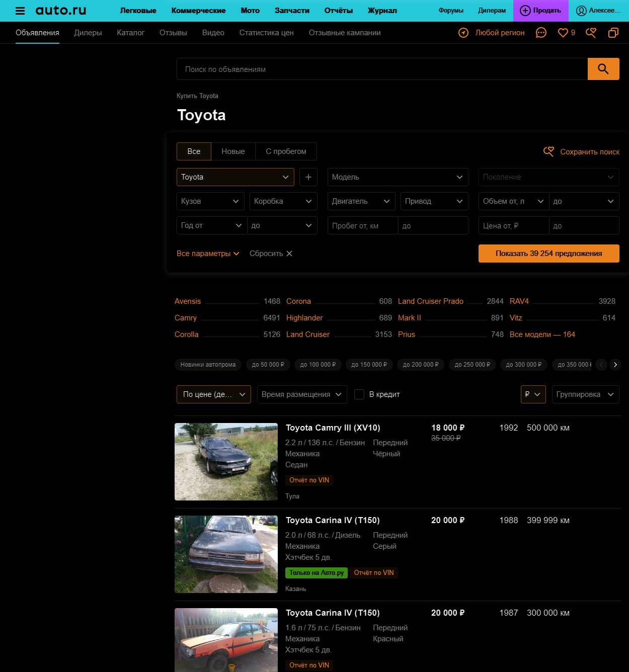629x672 pixels.
Task: Start search with the magnifier button
Action: click(603, 69)
